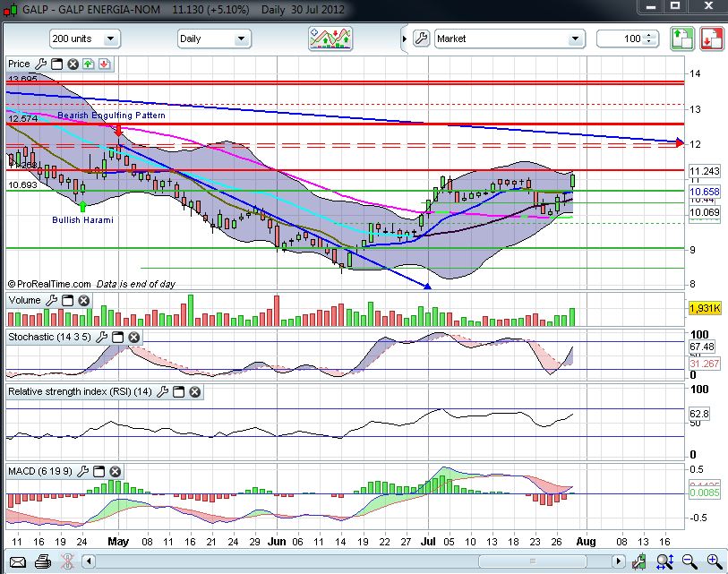The height and width of the screenshot is (574, 728).
Task: Open Stochastic indicator settings wrench
Action: (x=102, y=338)
